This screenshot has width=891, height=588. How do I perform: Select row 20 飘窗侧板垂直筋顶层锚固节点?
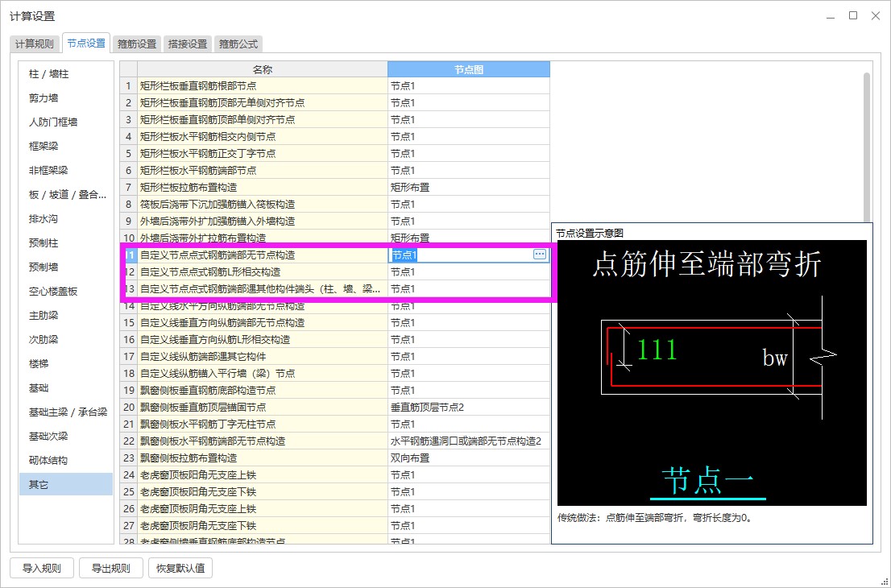coord(242,407)
